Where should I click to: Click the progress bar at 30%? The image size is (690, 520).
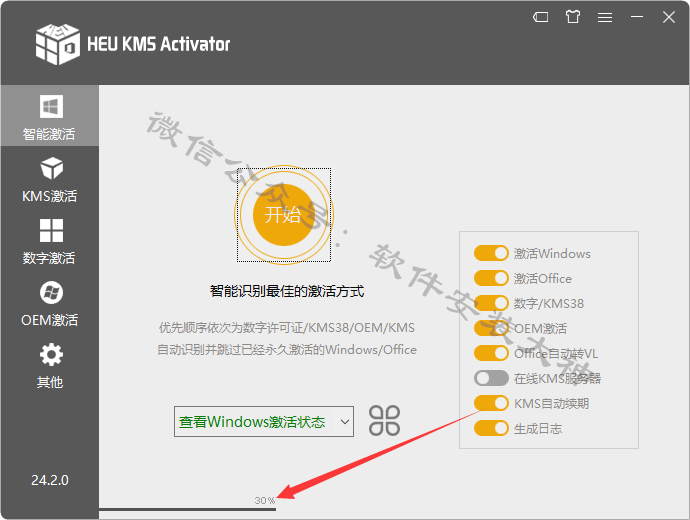(x=187, y=509)
